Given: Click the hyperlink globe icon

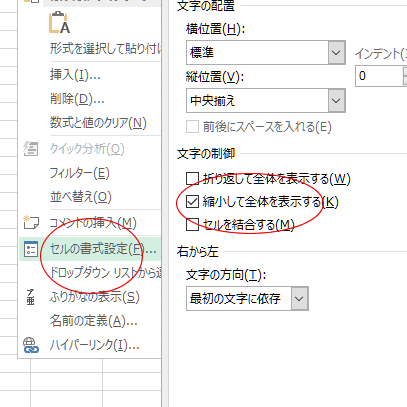Looking at the screenshot, I should point(31,345).
